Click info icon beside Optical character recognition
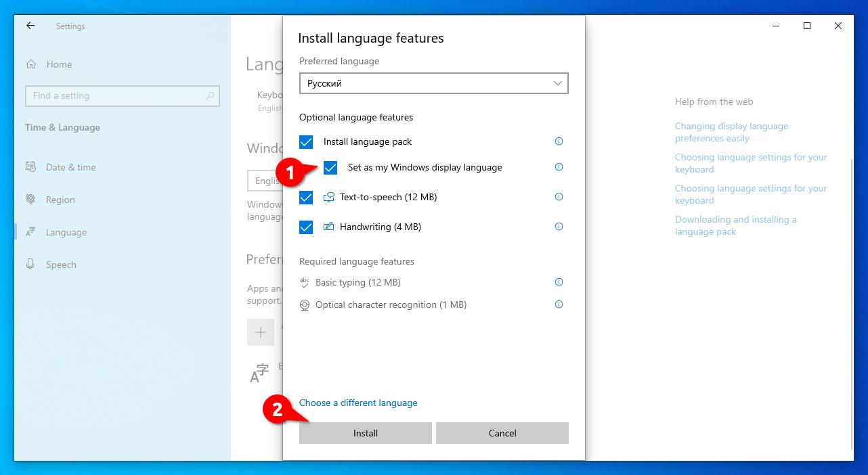868x475 pixels. (x=559, y=304)
